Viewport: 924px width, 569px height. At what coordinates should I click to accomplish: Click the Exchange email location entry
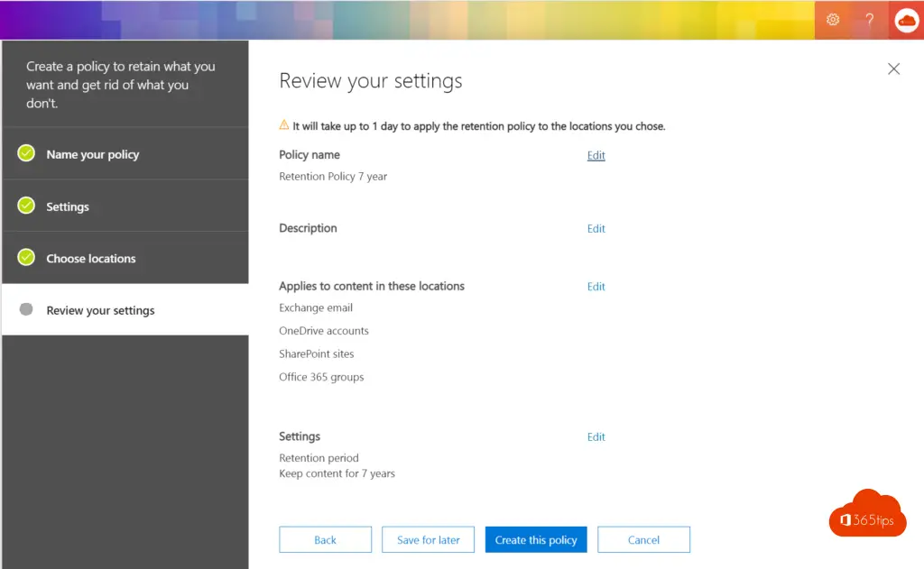pos(315,307)
